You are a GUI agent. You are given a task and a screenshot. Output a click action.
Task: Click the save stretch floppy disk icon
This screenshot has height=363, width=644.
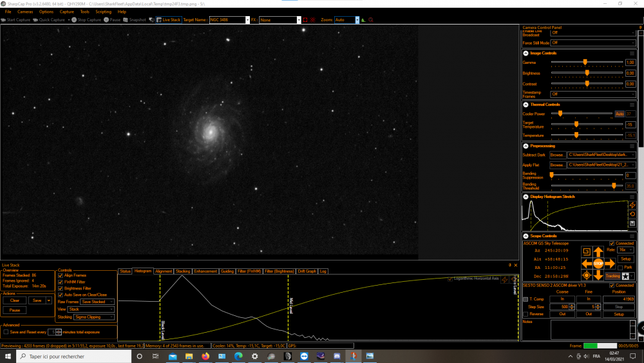click(632, 223)
